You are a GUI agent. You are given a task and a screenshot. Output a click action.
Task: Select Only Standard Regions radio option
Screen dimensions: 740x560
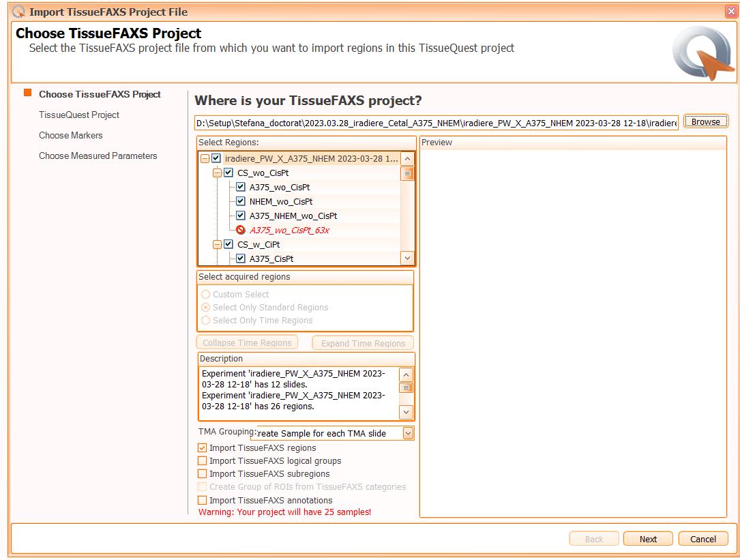point(206,308)
